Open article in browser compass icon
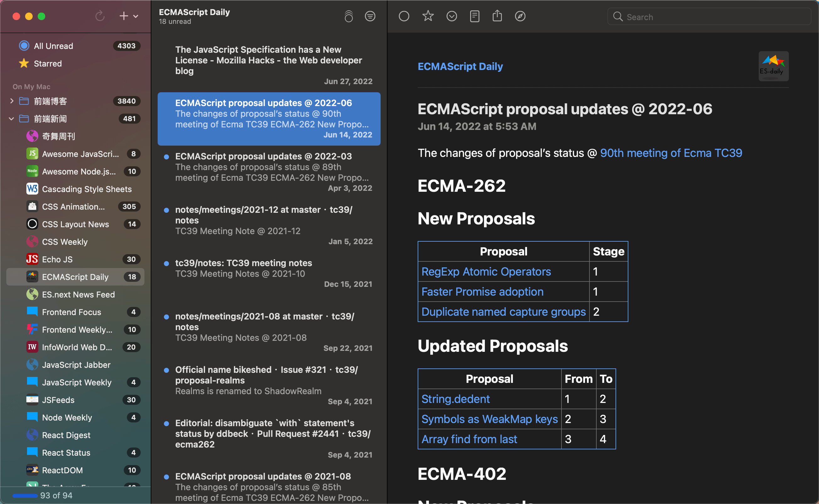Image resolution: width=819 pixels, height=504 pixels. coord(520,16)
